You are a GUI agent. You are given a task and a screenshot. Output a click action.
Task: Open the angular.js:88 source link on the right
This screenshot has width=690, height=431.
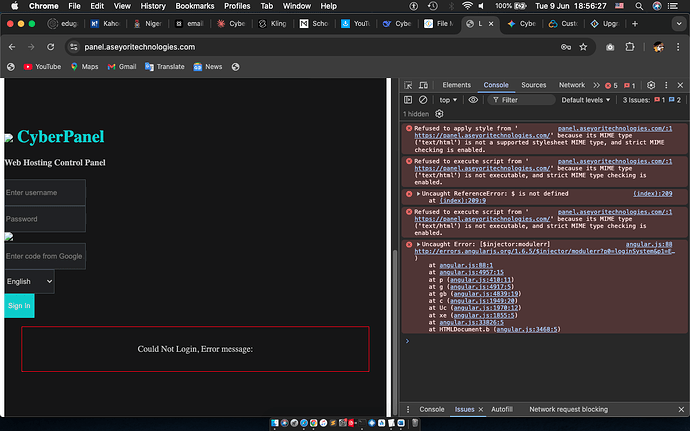pos(649,244)
